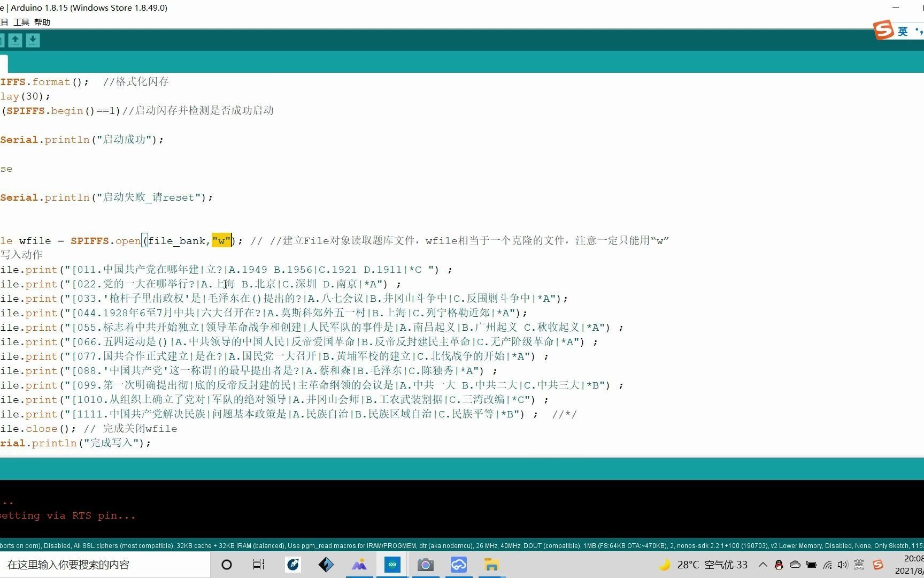The image size is (924, 578).
Task: Click weather widget showing 28°C 空气优 33
Action: [x=703, y=565]
